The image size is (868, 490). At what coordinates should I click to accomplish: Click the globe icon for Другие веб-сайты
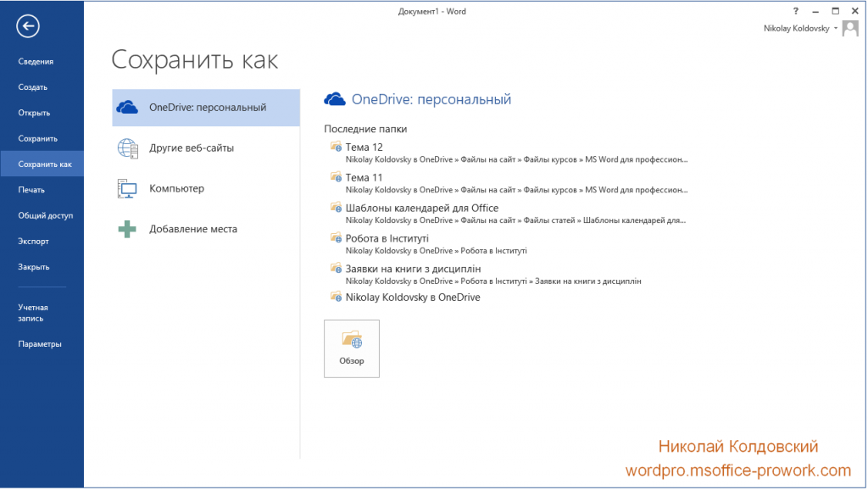(x=127, y=148)
